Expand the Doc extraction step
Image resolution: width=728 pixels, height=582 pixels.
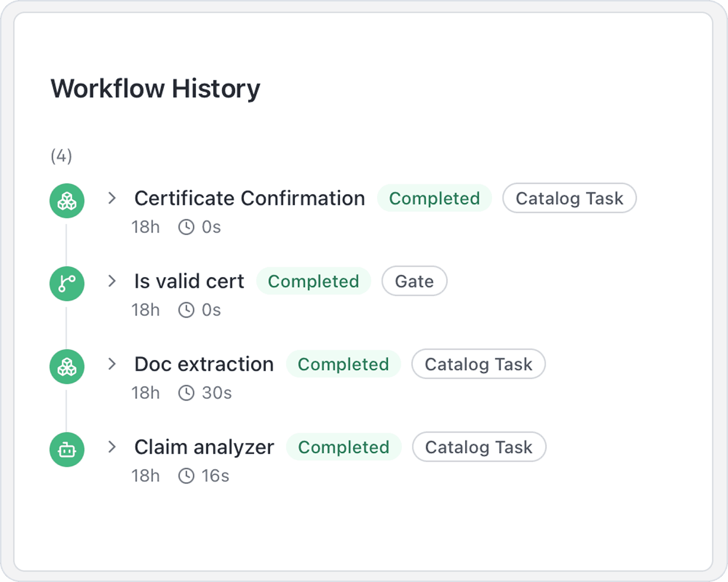pos(112,364)
